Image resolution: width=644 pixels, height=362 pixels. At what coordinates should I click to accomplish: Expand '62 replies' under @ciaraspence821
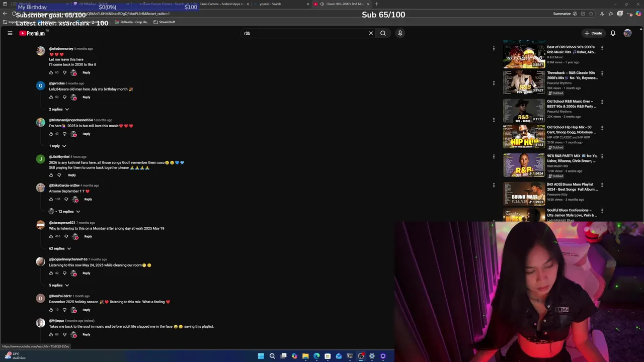[60, 248]
